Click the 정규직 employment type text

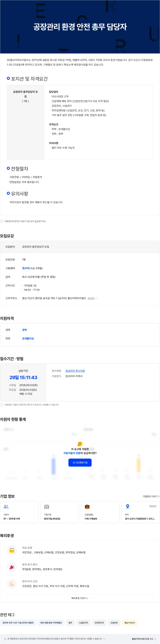click(x=25, y=268)
